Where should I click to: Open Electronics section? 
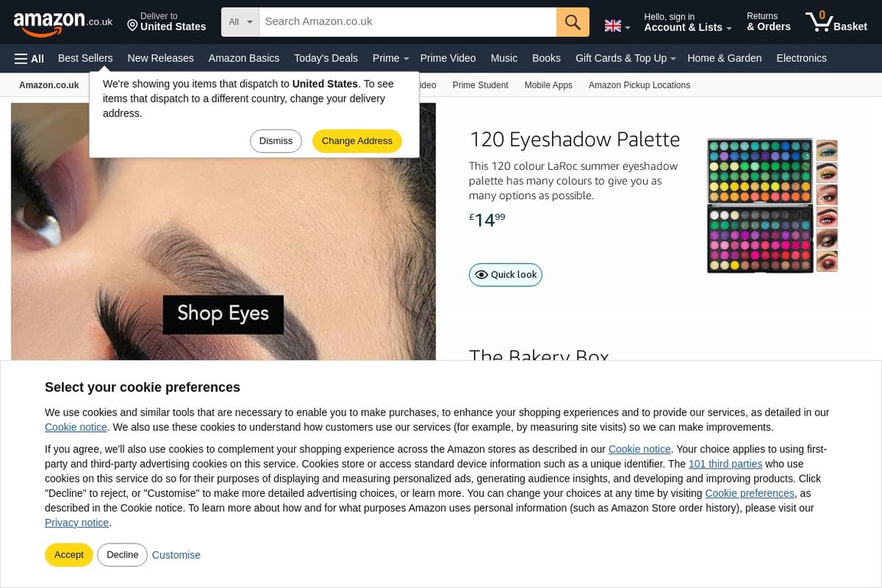pos(801,58)
